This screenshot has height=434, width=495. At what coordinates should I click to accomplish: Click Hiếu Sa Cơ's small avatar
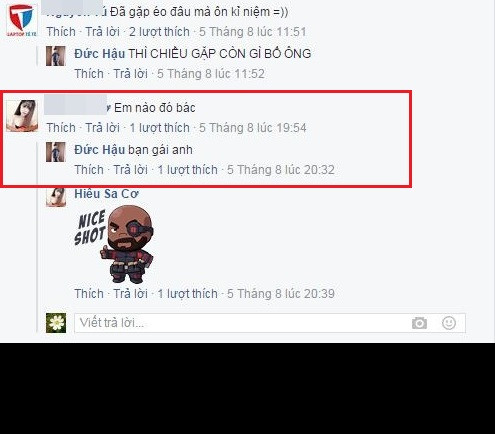click(56, 197)
